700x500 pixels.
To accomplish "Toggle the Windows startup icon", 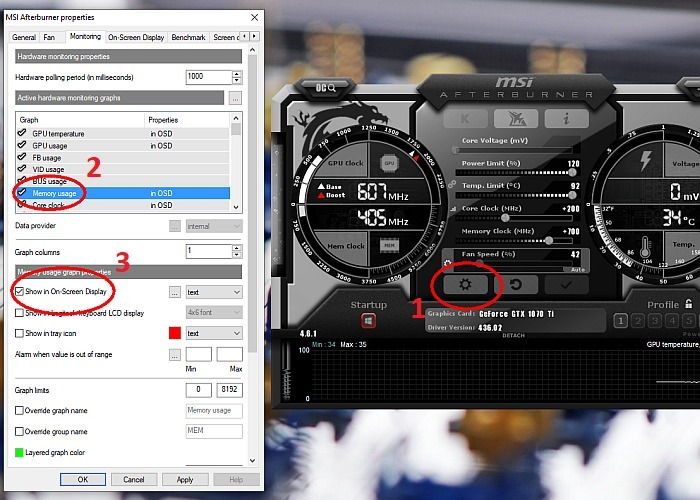I will coord(368,321).
